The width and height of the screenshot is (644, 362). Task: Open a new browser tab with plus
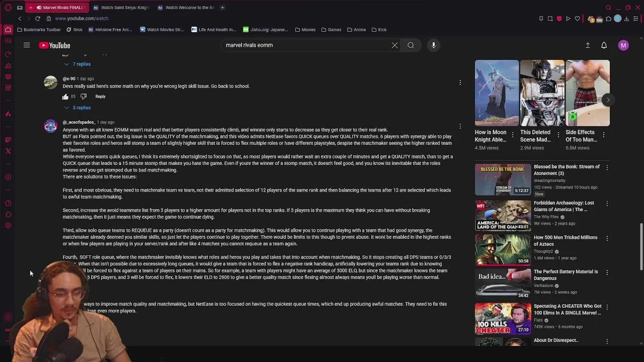[222, 8]
